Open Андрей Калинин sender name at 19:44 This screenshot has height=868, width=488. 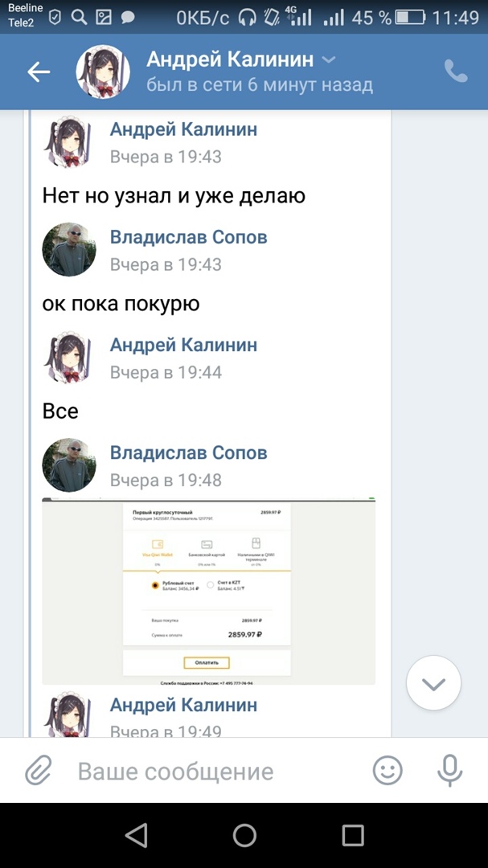click(x=183, y=345)
